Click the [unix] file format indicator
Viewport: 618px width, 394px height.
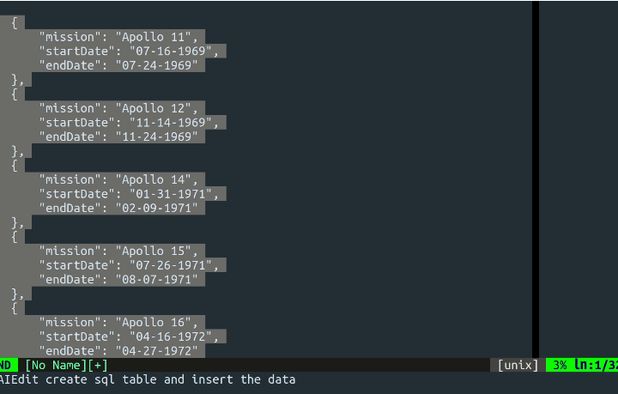pyautogui.click(x=517, y=365)
